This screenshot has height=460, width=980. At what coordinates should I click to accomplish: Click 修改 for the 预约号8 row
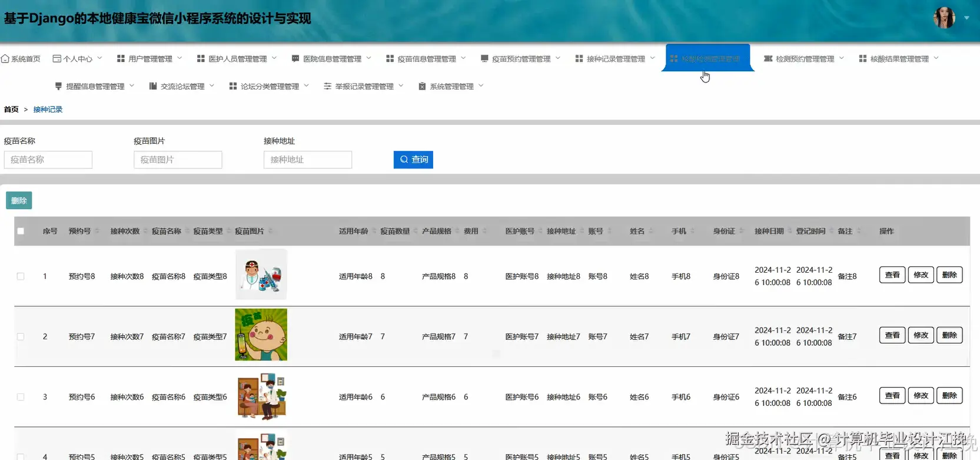(921, 275)
